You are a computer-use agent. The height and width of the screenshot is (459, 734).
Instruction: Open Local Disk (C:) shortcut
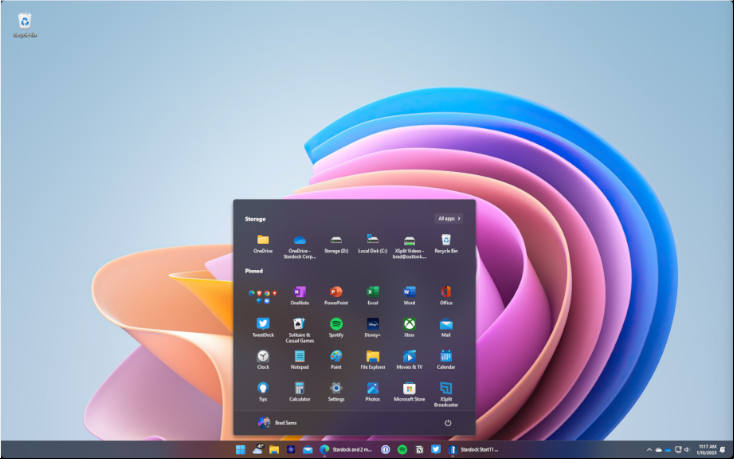pyautogui.click(x=373, y=244)
